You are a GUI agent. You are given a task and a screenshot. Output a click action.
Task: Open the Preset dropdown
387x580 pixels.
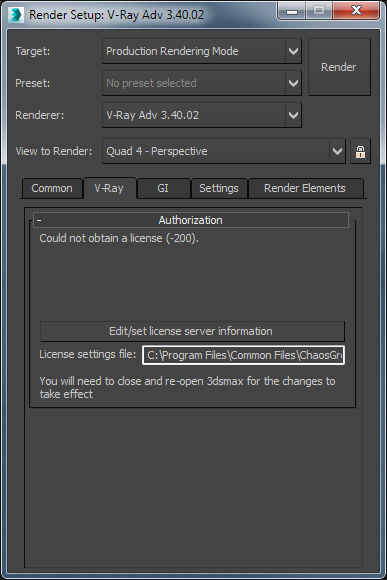[x=202, y=83]
